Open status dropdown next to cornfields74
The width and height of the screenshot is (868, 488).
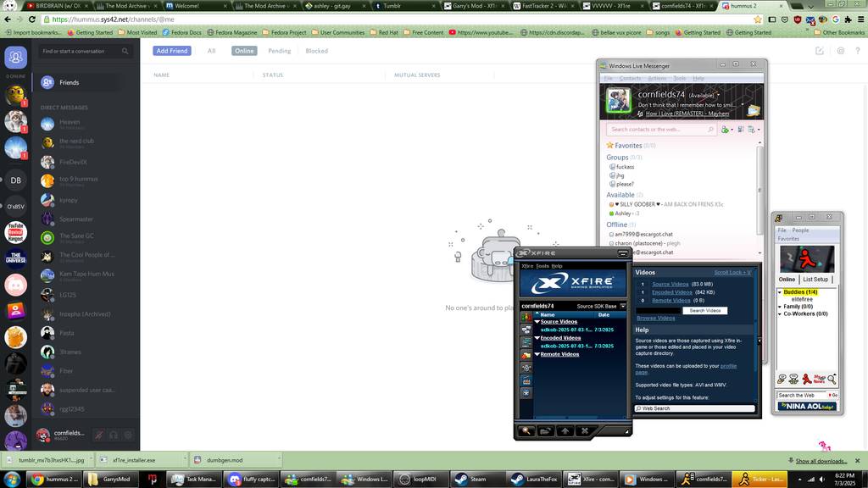tap(719, 95)
